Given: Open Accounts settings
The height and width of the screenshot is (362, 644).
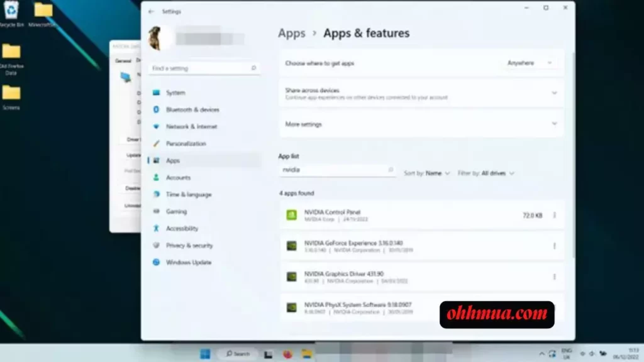Looking at the screenshot, I should 204,177.
